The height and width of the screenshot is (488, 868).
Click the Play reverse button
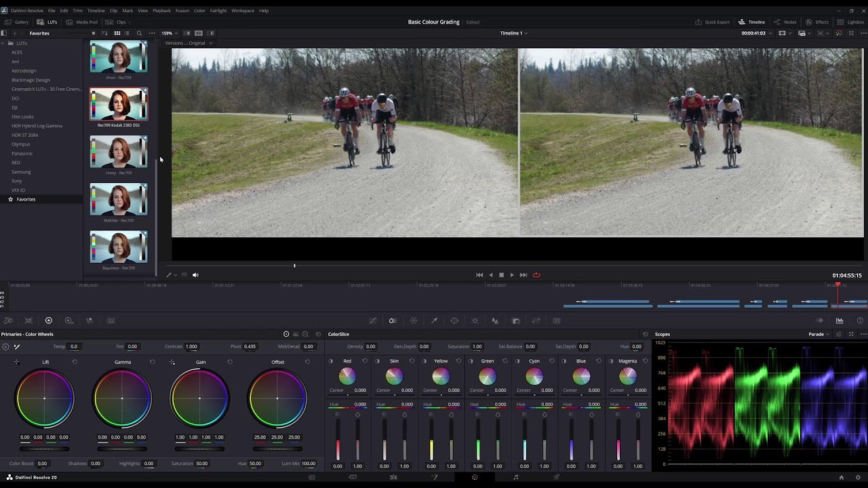(491, 275)
